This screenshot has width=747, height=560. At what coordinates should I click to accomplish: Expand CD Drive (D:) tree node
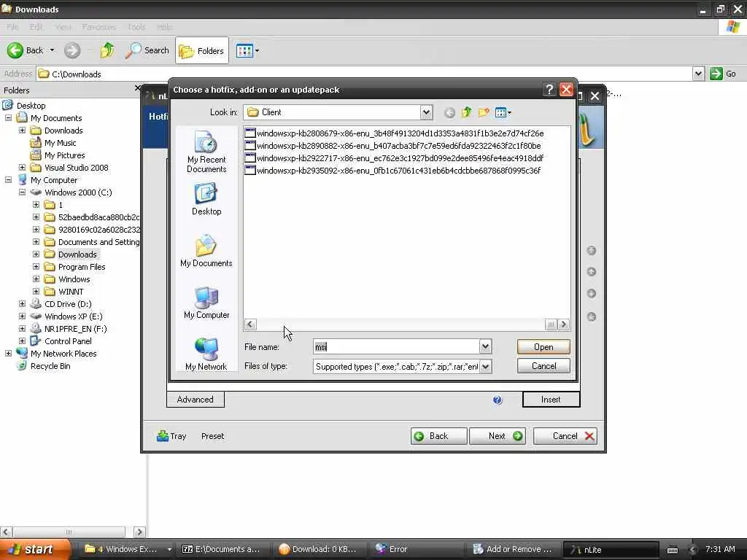tap(23, 304)
